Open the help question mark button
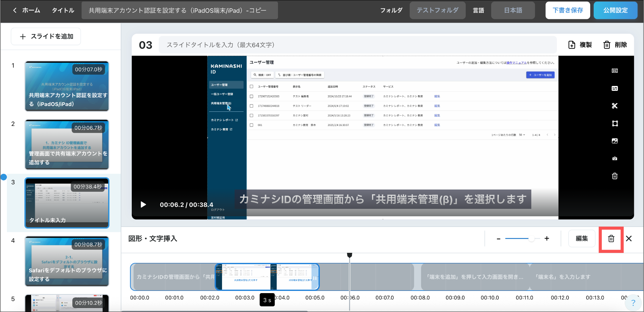The width and height of the screenshot is (644, 312). pyautogui.click(x=633, y=303)
